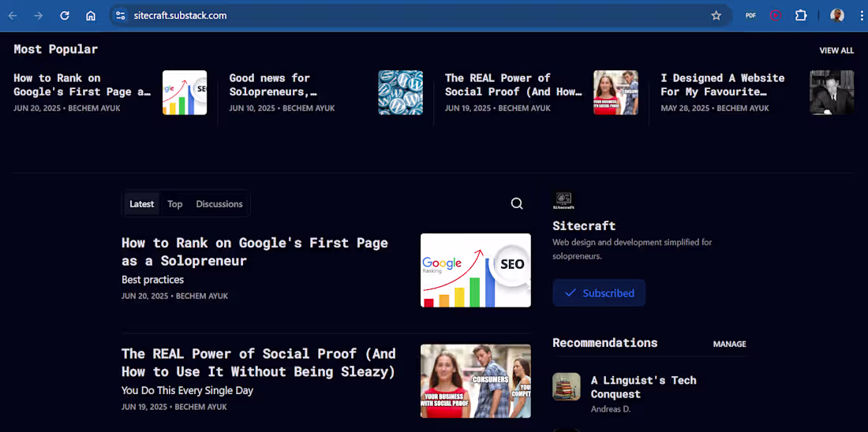Click You Do This Every Single Day subtitle
This screenshot has height=432, width=868.
pyautogui.click(x=187, y=390)
